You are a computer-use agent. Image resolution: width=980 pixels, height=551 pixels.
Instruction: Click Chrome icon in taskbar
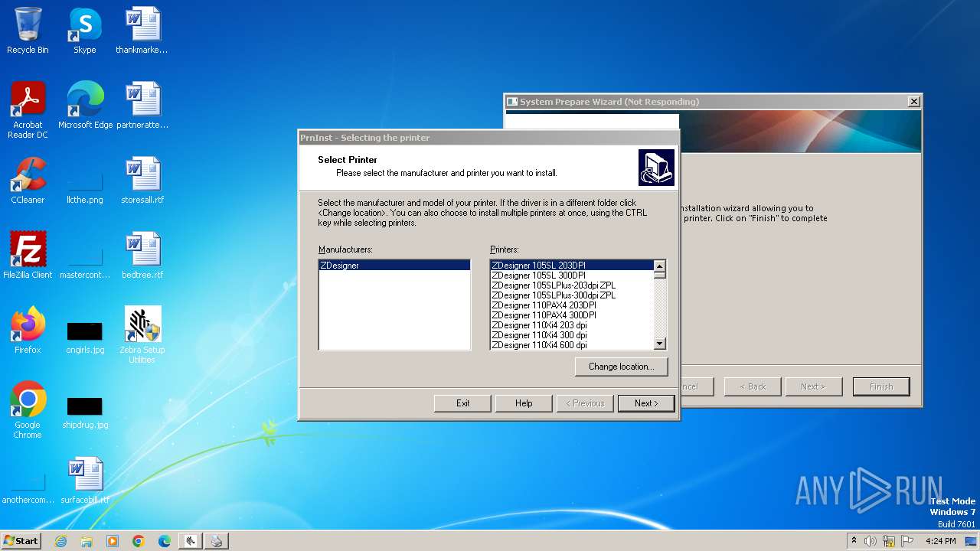[139, 541]
